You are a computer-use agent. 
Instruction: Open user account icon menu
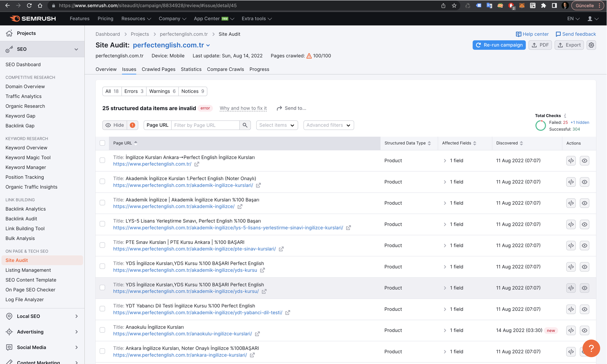(593, 19)
